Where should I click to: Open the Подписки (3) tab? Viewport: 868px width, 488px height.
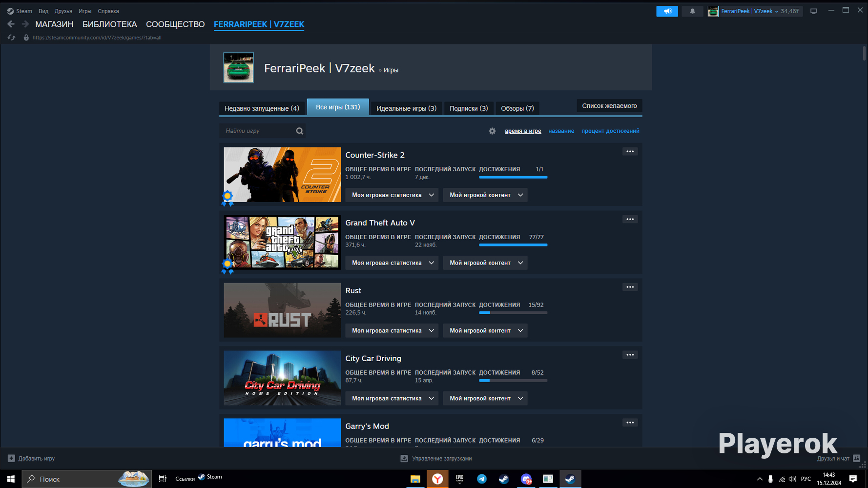tap(469, 108)
